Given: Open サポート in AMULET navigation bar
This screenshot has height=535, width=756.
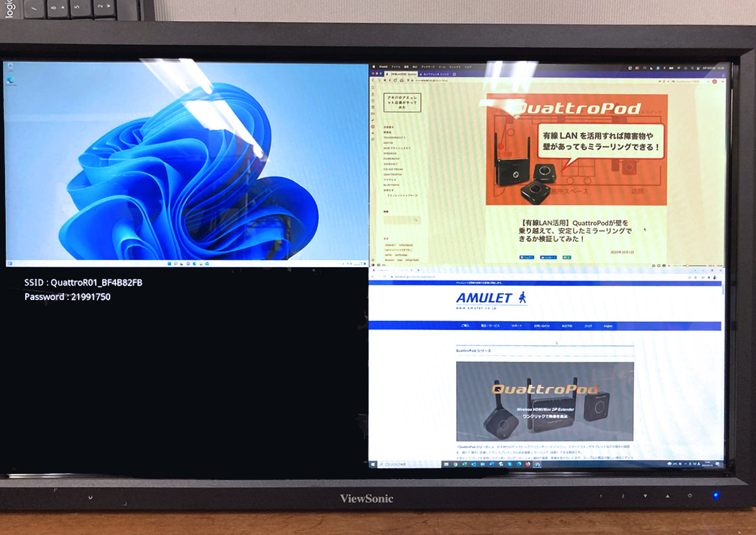Looking at the screenshot, I should click(x=517, y=326).
